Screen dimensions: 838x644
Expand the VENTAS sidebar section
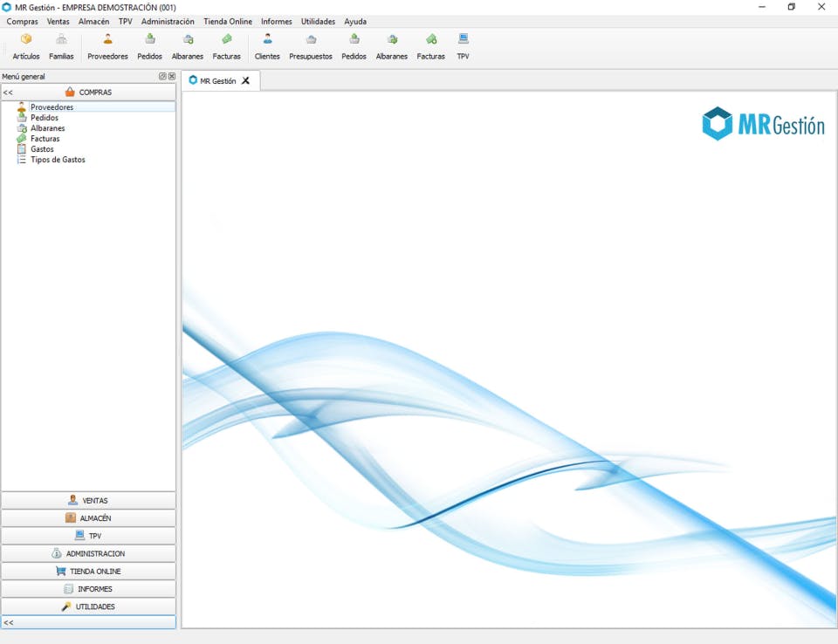point(89,501)
